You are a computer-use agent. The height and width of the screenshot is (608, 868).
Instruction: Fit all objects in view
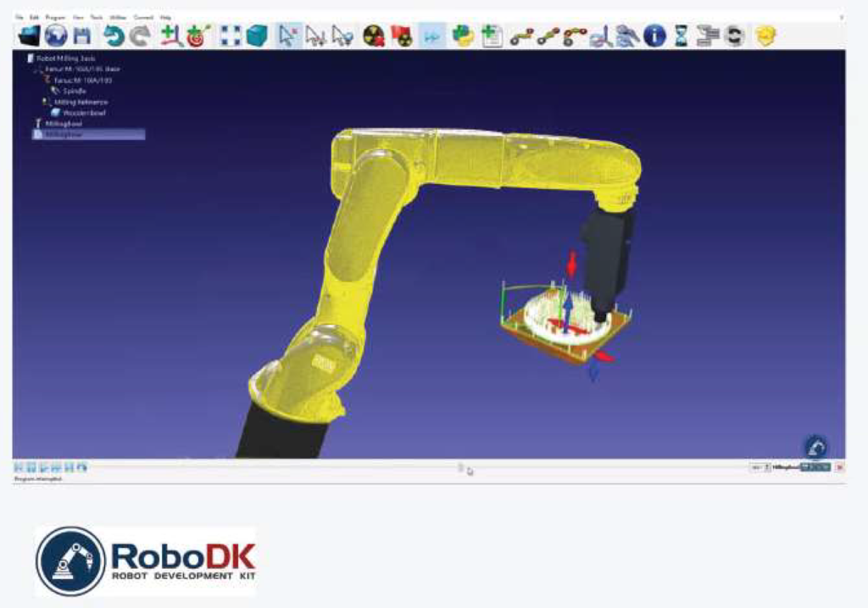(231, 36)
